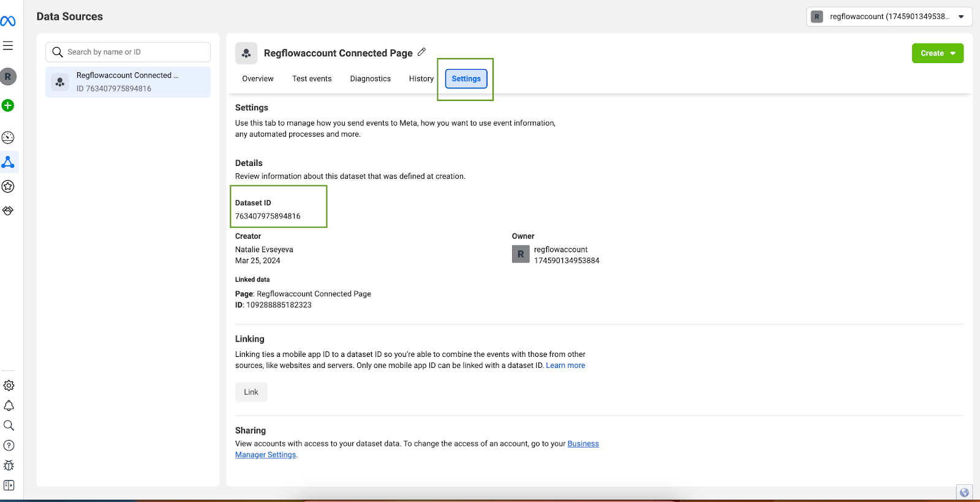Expand the green Create dropdown button
980x502 pixels.
coord(938,53)
